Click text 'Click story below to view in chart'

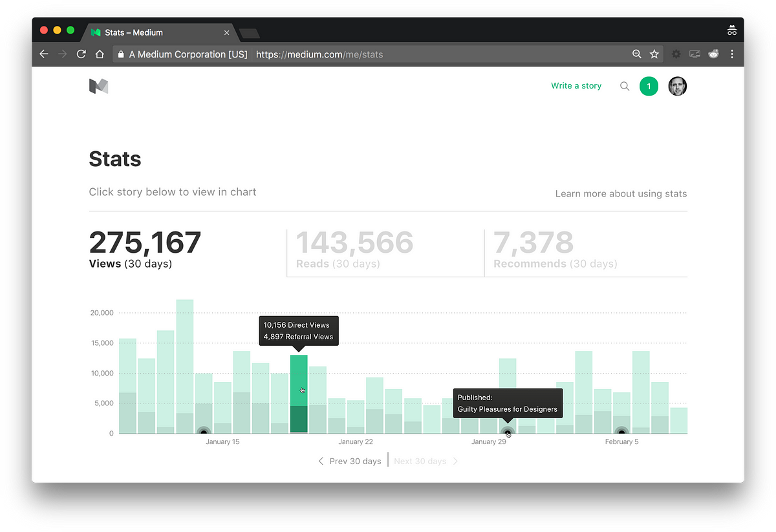point(173,192)
